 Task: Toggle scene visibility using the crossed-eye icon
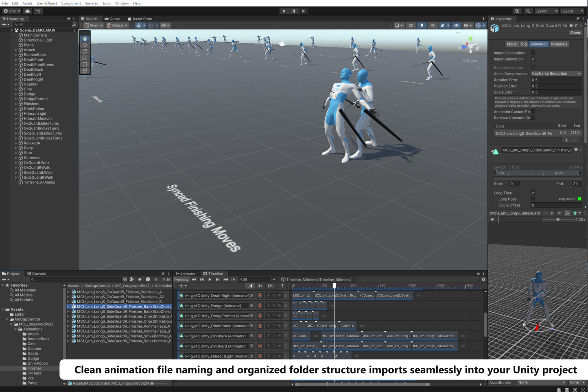point(457,25)
